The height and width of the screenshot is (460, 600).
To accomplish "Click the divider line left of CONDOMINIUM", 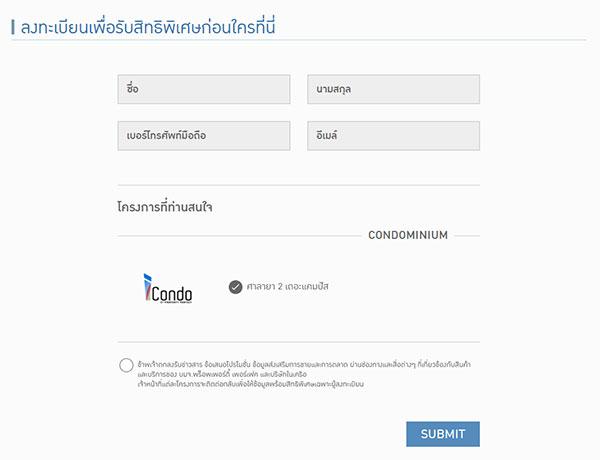I will coord(240,236).
